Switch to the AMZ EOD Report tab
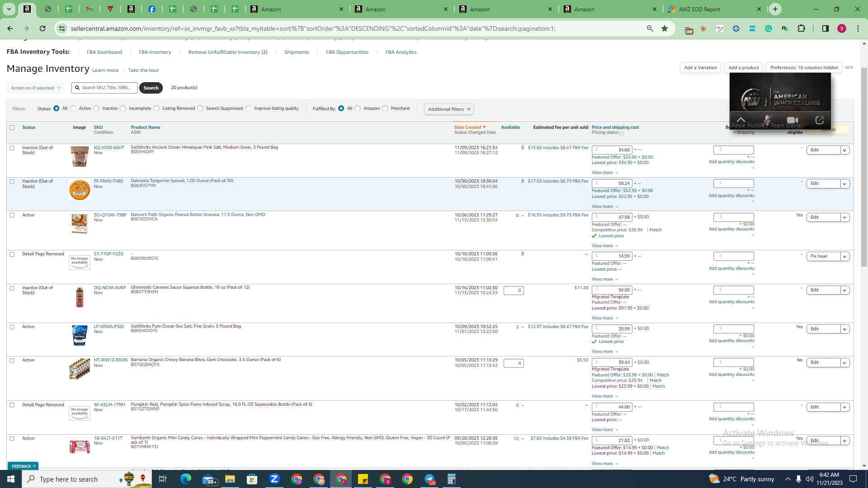The width and height of the screenshot is (868, 488). coord(714,9)
